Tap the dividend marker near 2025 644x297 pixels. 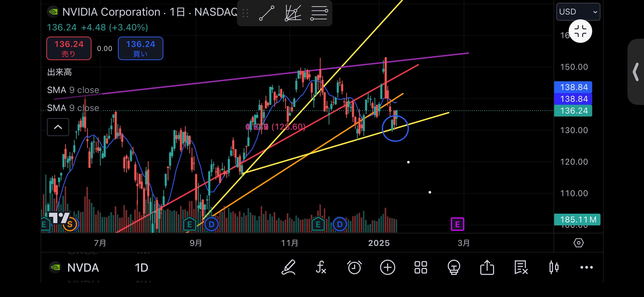click(340, 224)
